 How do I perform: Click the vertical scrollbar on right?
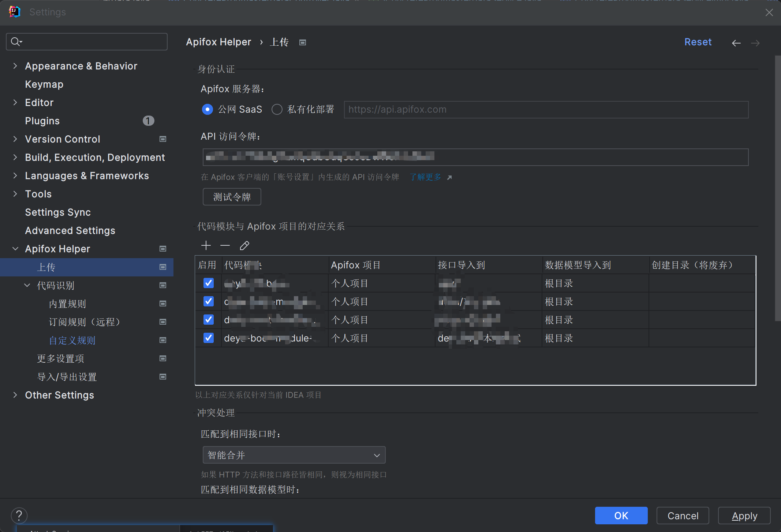tap(777, 188)
